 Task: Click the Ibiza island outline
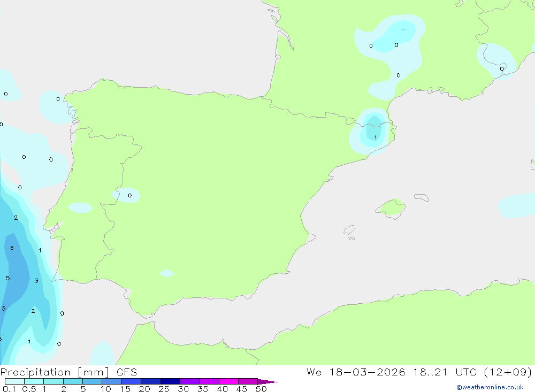pos(349,229)
